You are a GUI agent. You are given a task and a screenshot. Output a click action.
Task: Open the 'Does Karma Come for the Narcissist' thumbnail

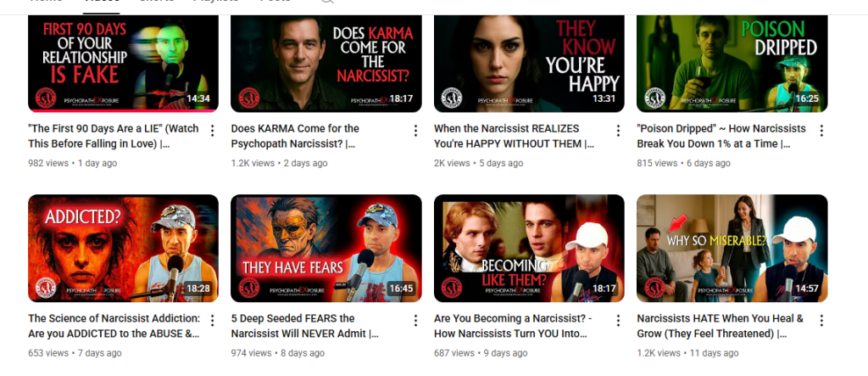coord(326,64)
